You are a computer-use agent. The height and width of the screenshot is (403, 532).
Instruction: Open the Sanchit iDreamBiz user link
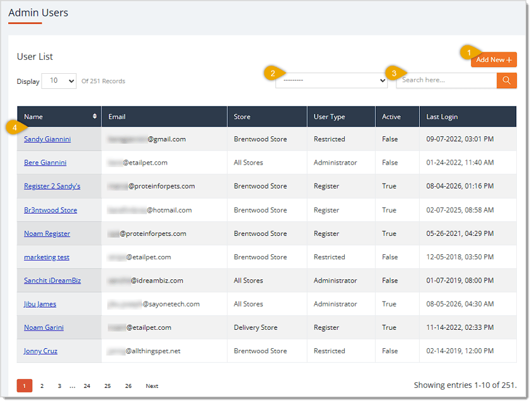(x=52, y=281)
